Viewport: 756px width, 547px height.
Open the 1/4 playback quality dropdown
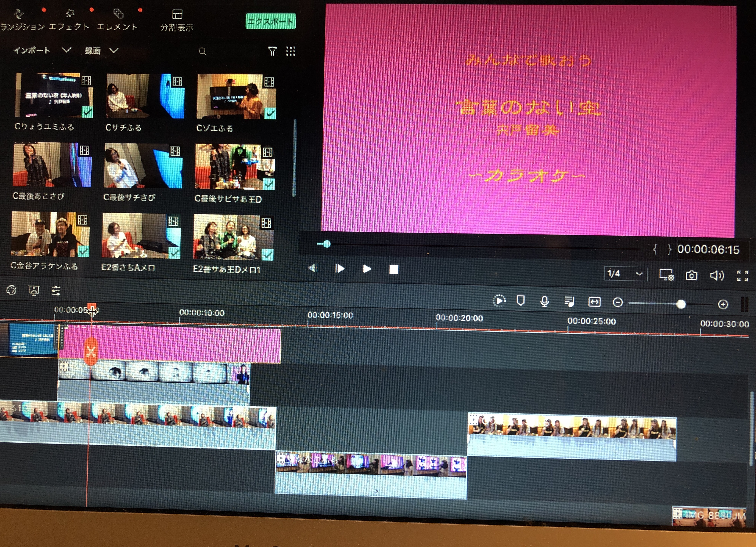click(x=625, y=274)
